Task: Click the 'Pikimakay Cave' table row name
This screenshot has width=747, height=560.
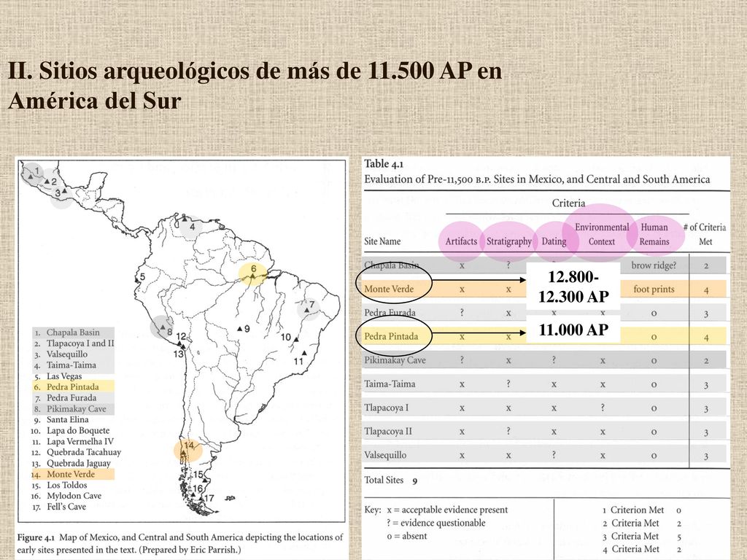Action: click(x=395, y=360)
